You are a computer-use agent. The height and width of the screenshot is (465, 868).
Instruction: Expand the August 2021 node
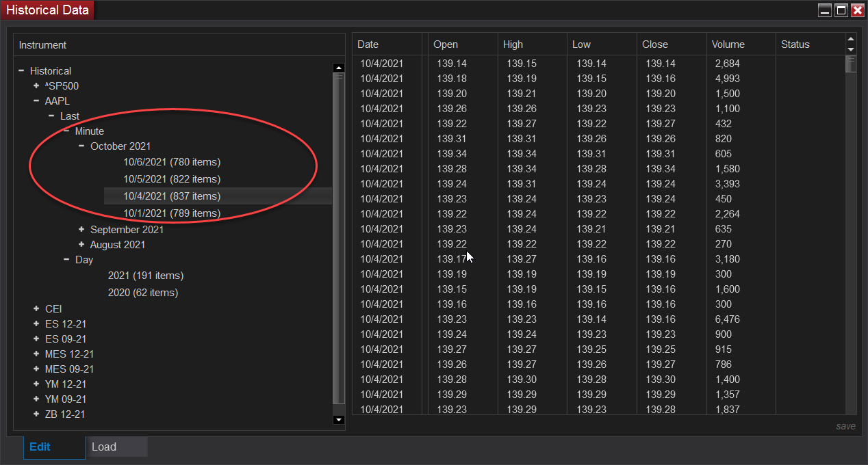click(x=81, y=244)
